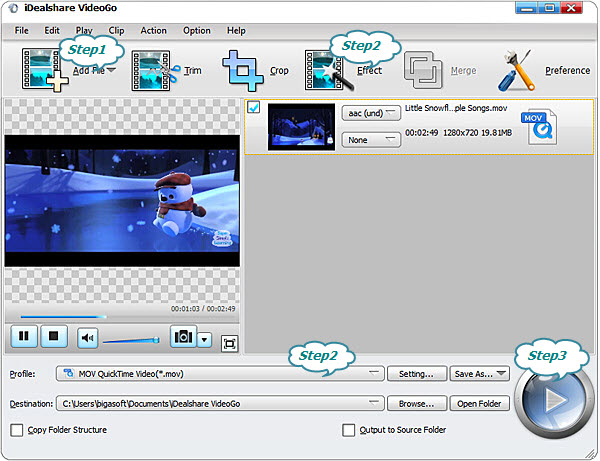This screenshot has height=461, width=600.
Task: Click the Add File film icon
Action: click(44, 70)
